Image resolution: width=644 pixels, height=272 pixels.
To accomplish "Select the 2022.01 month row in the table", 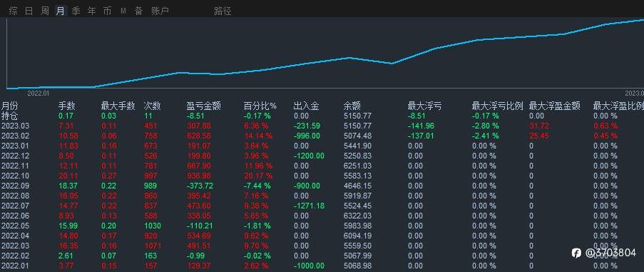I will (322, 266).
